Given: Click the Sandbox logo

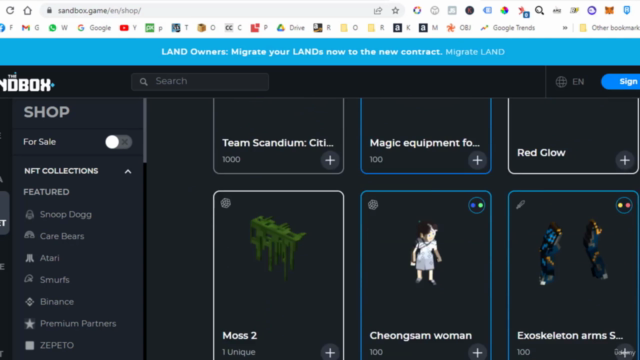Looking at the screenshot, I should pos(27,82).
